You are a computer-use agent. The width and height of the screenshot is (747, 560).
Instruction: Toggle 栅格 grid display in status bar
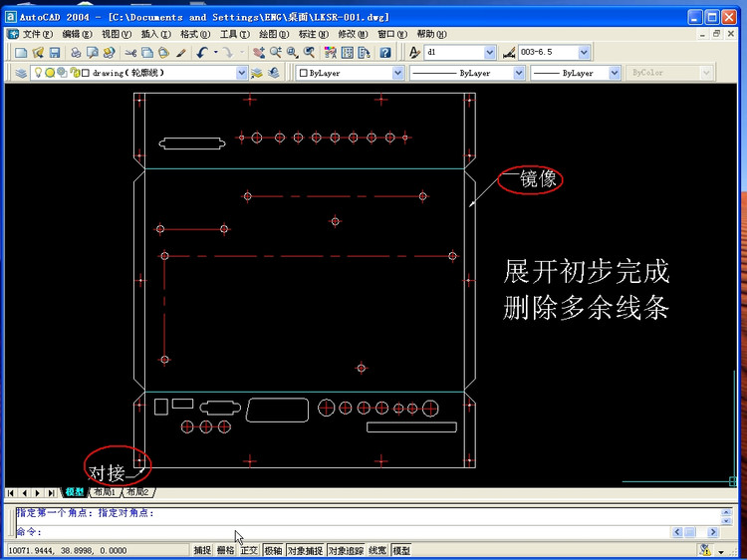[x=225, y=550]
